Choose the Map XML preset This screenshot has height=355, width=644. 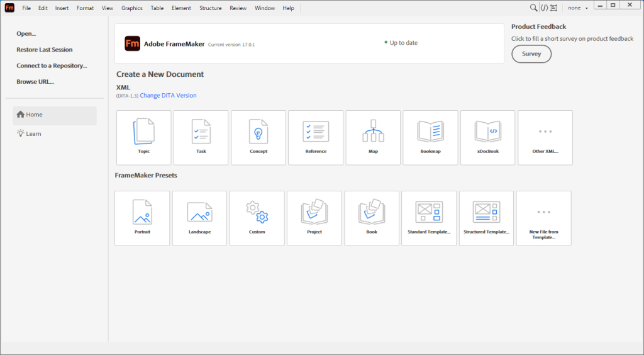coord(373,137)
